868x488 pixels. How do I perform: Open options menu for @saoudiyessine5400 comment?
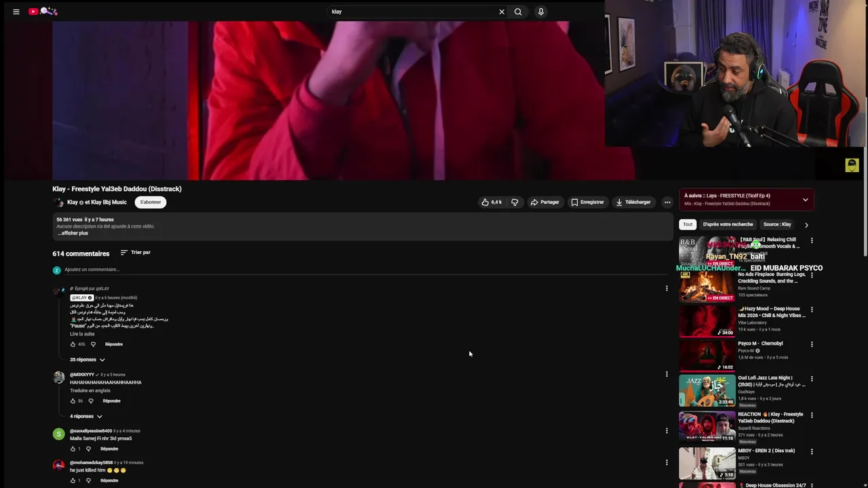point(667,430)
